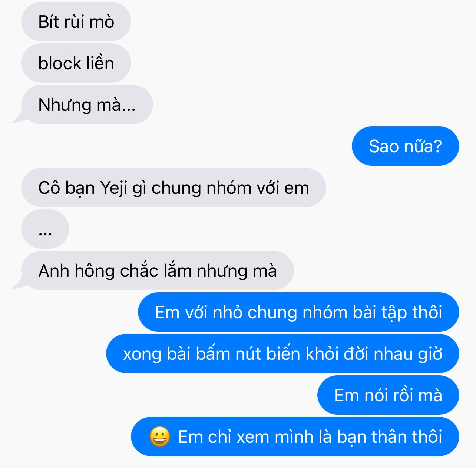
Task: Select the 'Bít rùi mò' message bubble
Action: (x=76, y=21)
